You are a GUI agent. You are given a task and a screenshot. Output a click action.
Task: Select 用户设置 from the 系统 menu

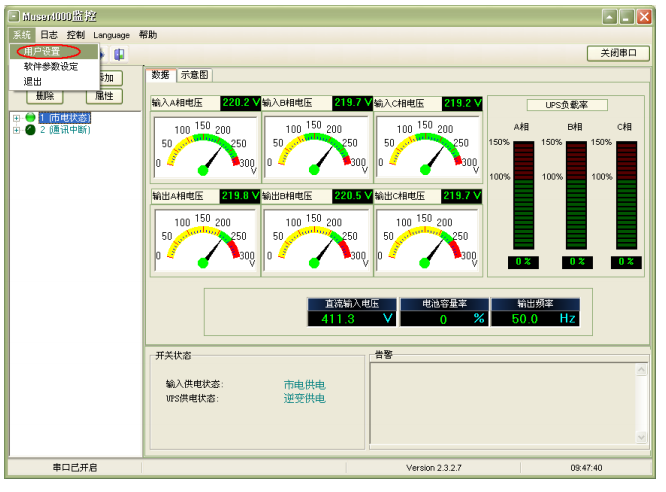42,52
